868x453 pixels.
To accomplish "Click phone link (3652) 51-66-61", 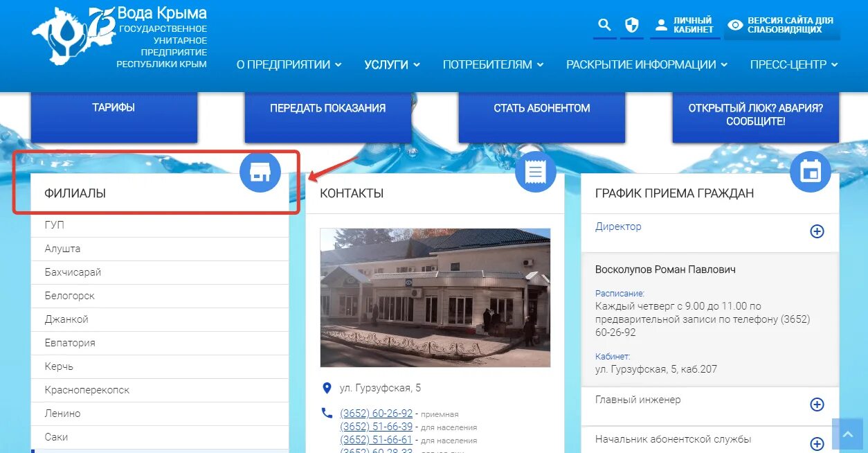I will pos(376,440).
